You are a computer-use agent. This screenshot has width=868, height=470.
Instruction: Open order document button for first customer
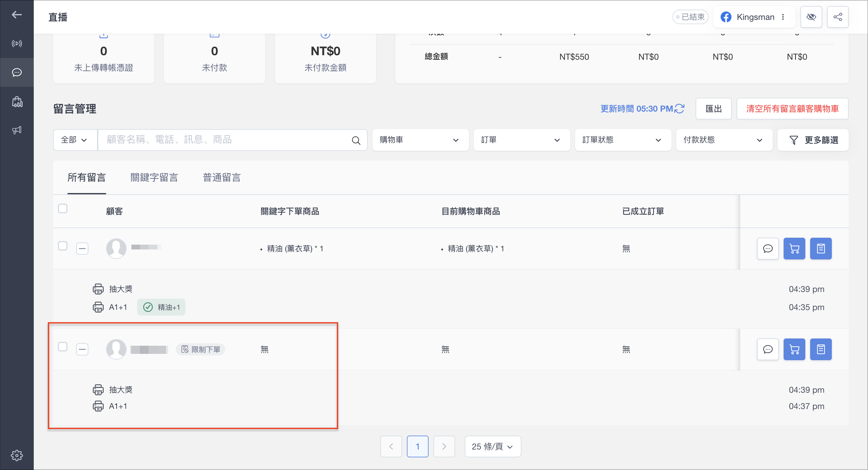821,249
